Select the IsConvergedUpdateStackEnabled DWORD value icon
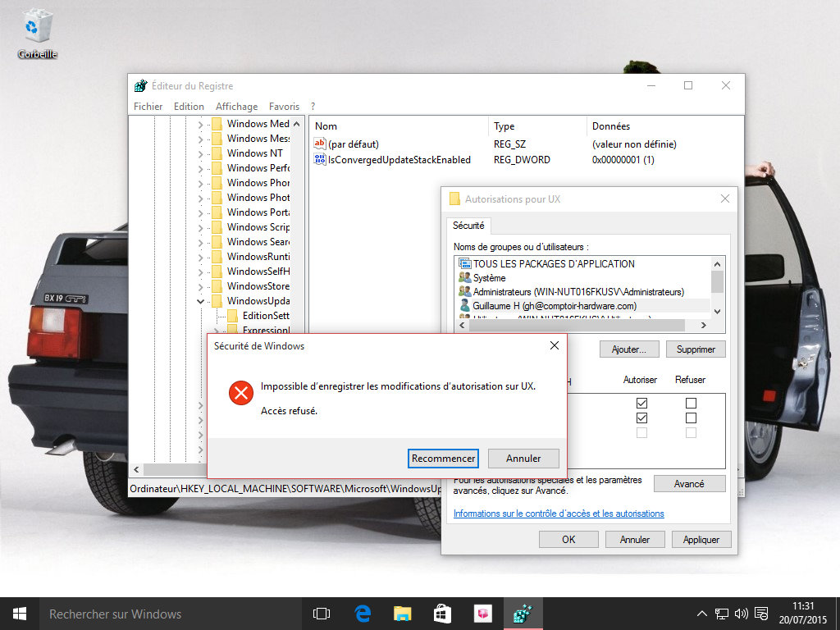The width and height of the screenshot is (840, 630). [x=320, y=160]
